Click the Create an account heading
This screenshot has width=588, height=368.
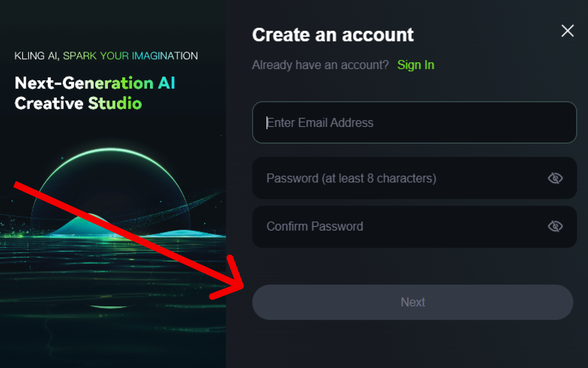tap(333, 35)
